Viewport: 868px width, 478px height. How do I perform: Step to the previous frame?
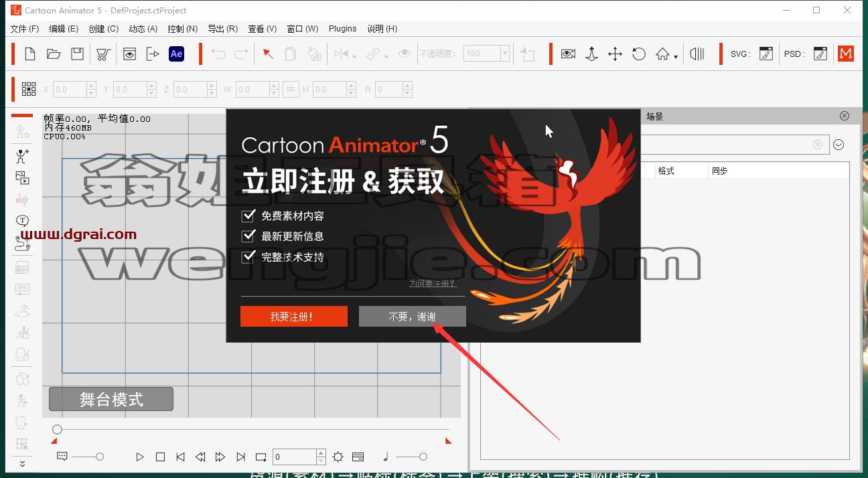tap(200, 457)
